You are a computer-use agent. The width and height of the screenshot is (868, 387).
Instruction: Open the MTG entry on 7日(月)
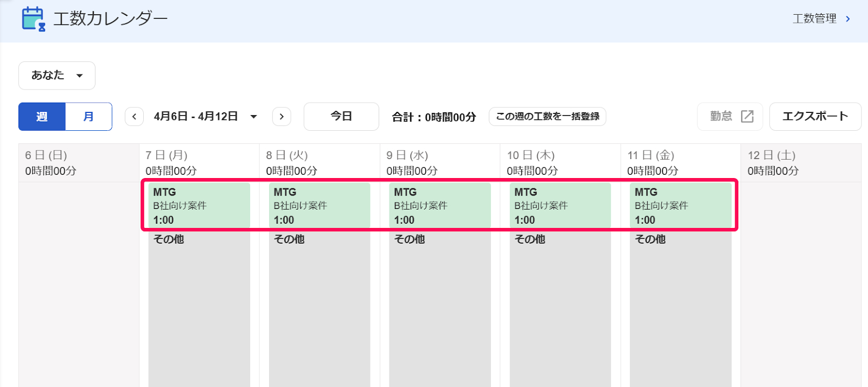(x=199, y=205)
